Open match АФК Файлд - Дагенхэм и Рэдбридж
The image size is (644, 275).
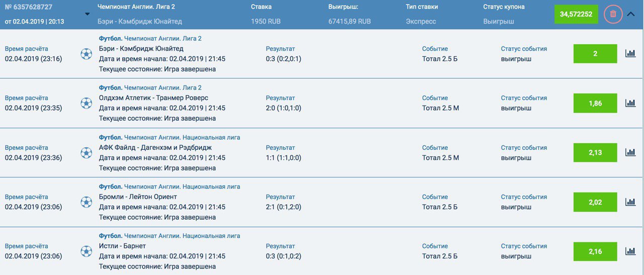(x=155, y=147)
